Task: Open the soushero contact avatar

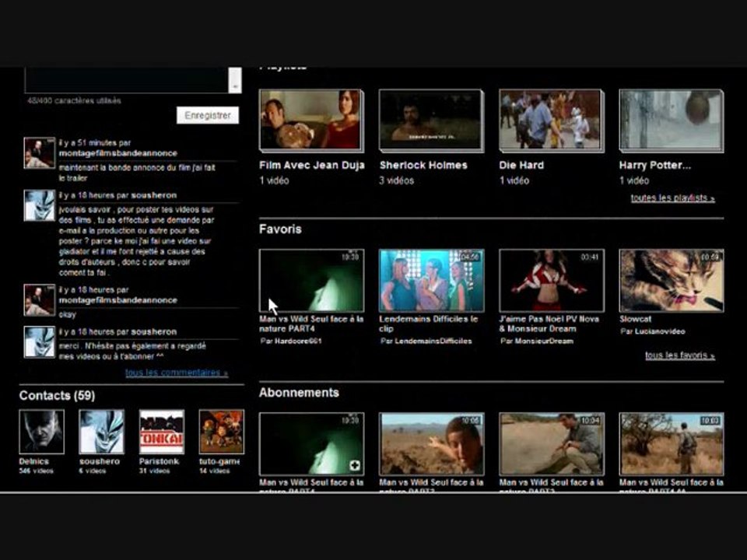Action: (x=101, y=432)
